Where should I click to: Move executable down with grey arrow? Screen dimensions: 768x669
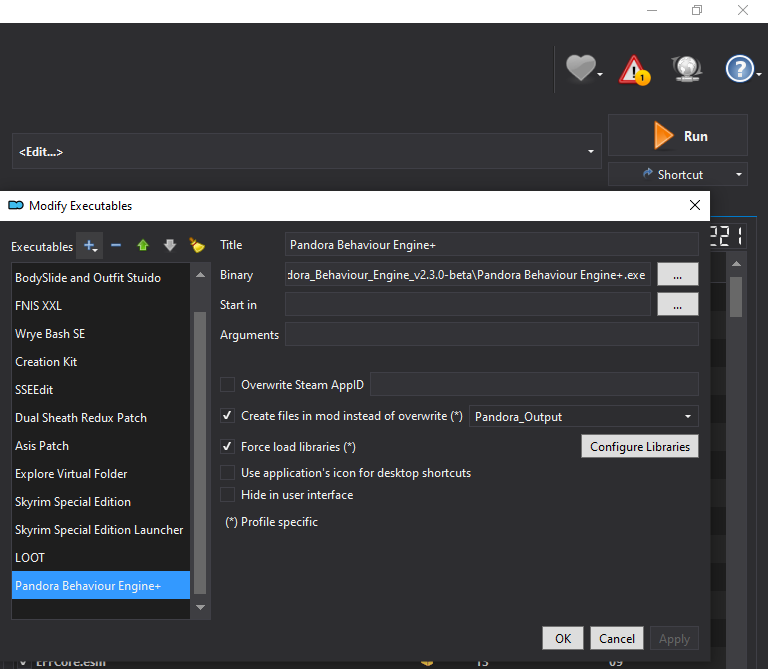pyautogui.click(x=170, y=245)
